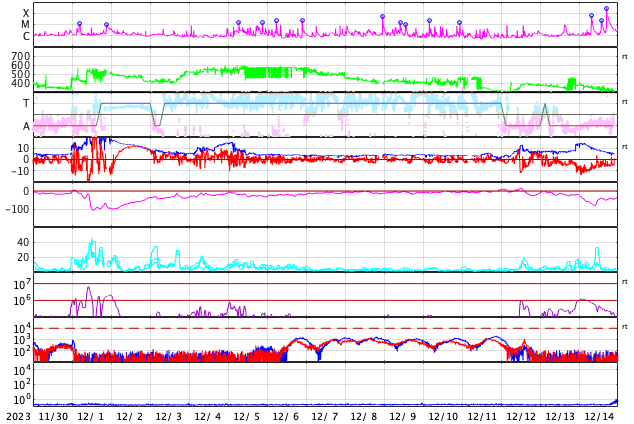Click the 10^0 axis label
The width and height of the screenshot is (634, 424).
[x=21, y=399]
